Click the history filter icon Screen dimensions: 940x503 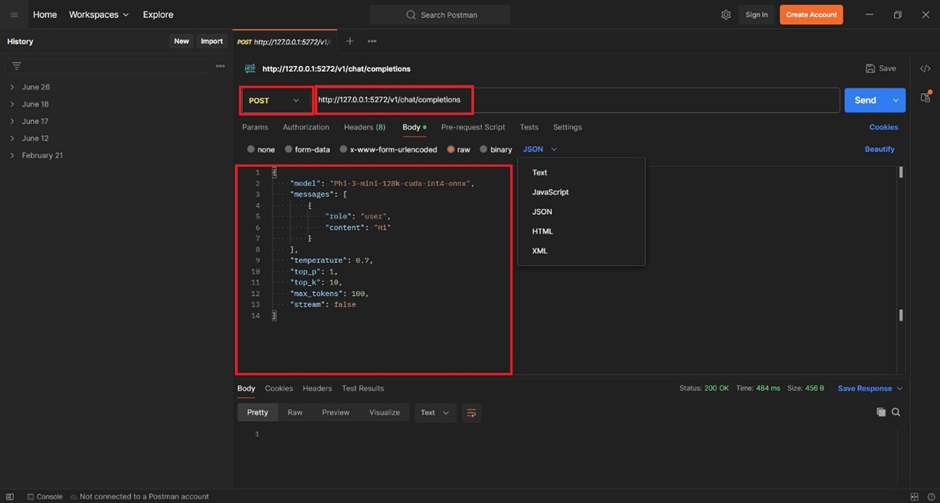point(16,66)
